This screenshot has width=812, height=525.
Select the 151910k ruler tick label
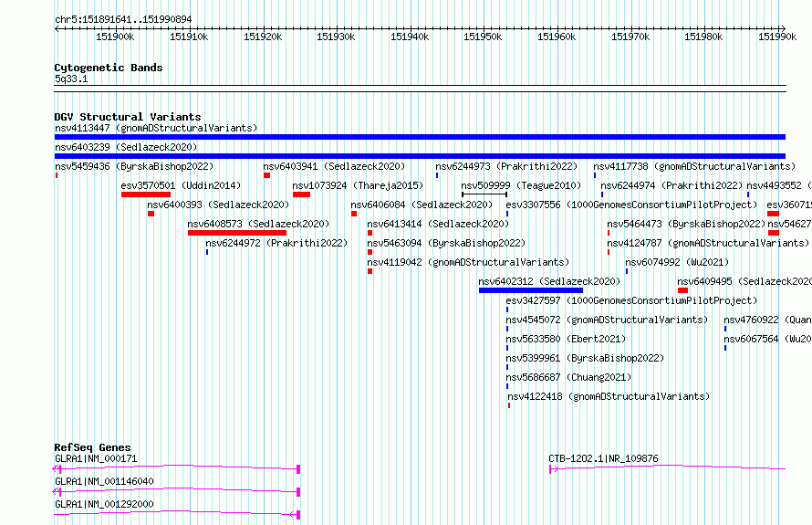(x=189, y=37)
